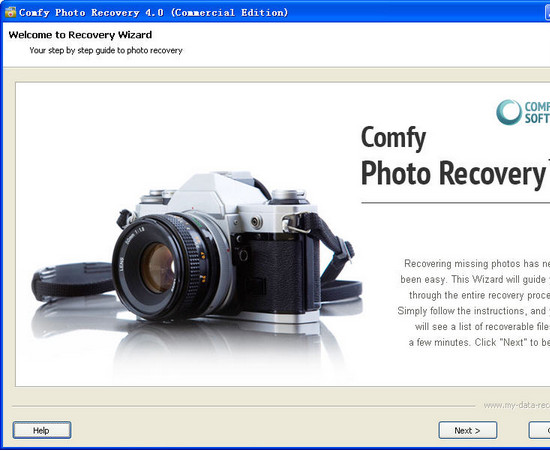
Task: Click the Recovering missing photos description paragraph
Action: pyautogui.click(x=474, y=303)
